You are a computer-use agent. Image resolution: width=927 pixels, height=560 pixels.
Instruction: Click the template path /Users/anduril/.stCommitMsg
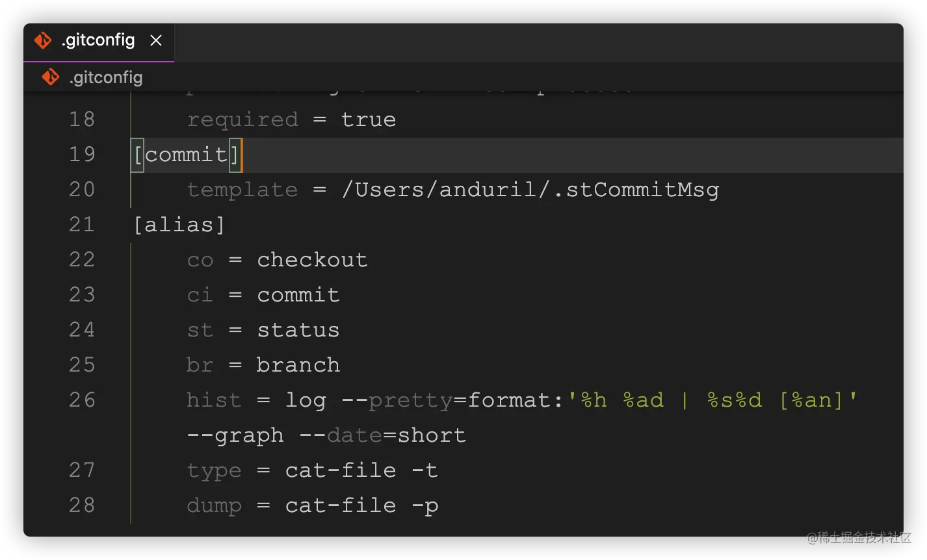pyautogui.click(x=530, y=190)
